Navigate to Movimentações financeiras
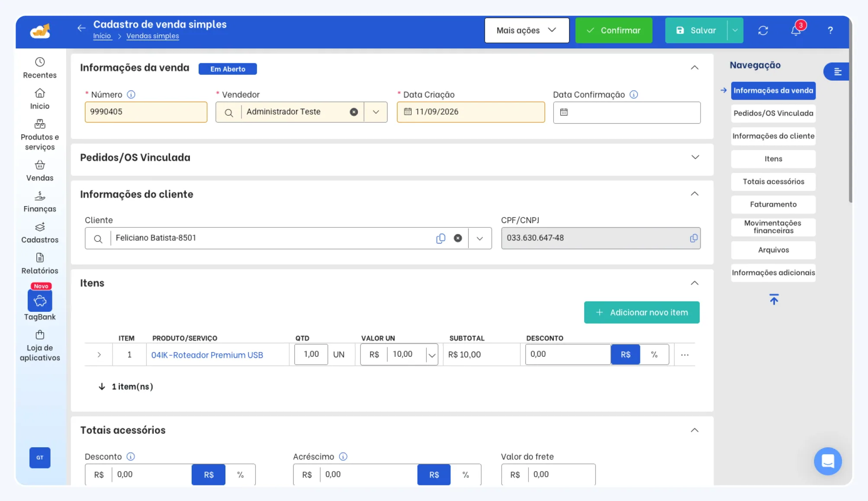The image size is (868, 501). [773, 227]
